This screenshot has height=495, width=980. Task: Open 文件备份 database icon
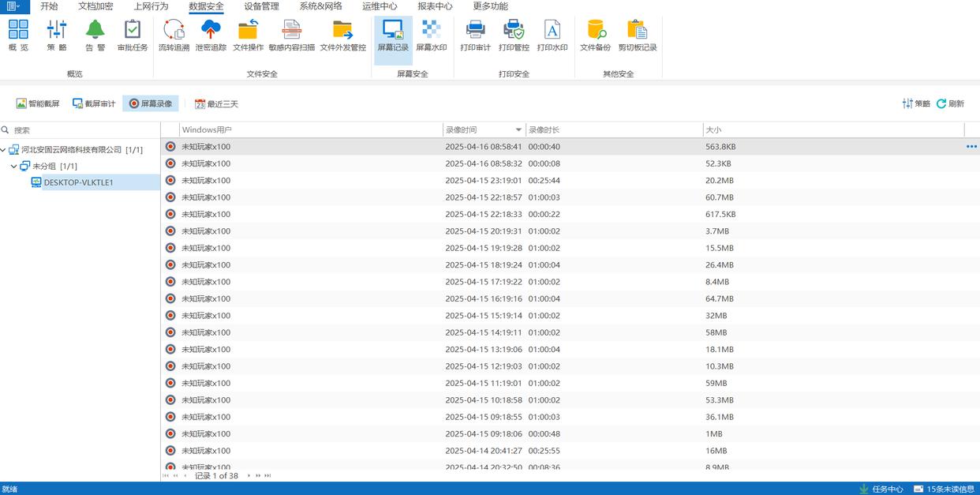pyautogui.click(x=595, y=35)
